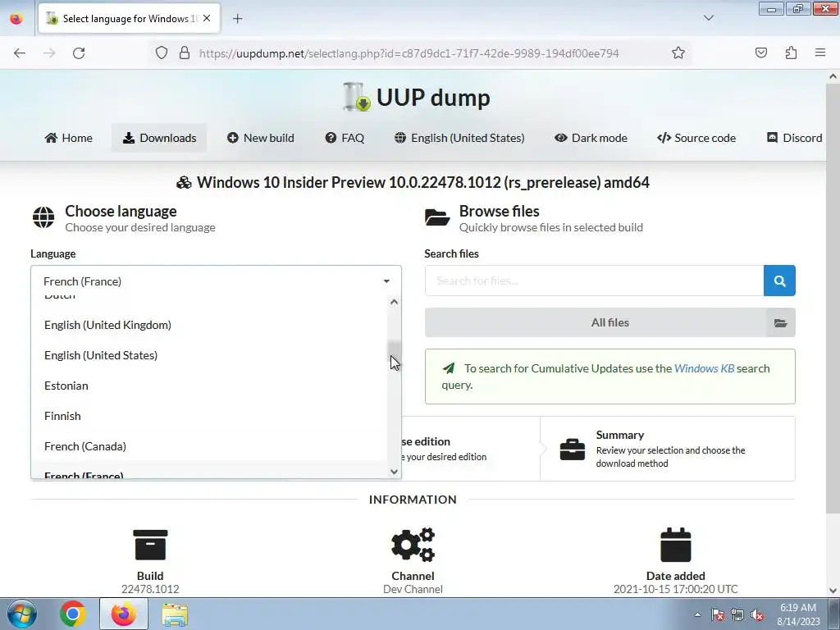Choose Finnish from the language list
The image size is (840, 630).
point(209,416)
